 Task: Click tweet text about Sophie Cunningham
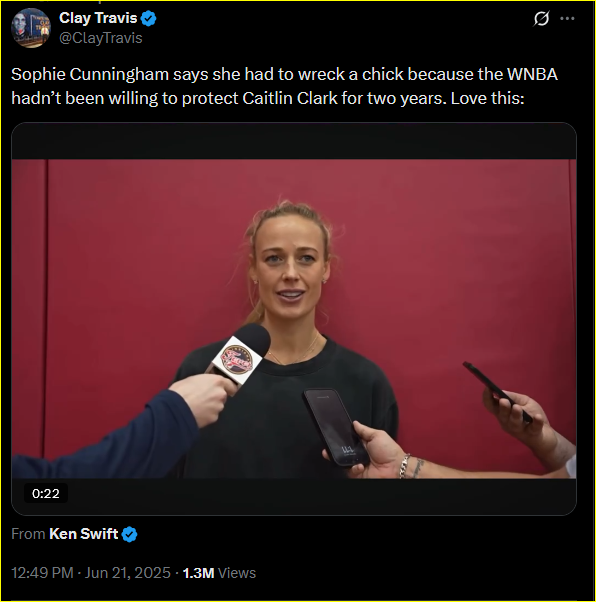click(x=284, y=86)
